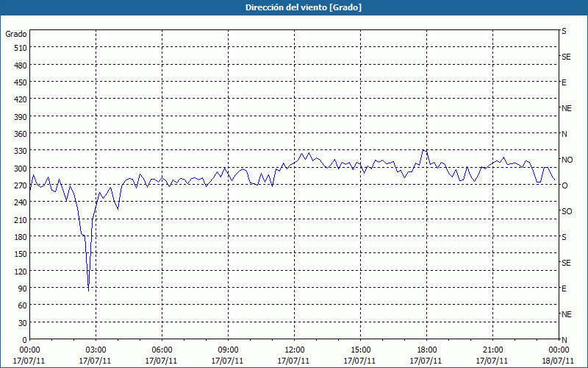Screen dimensions: 588x368
Task: Click the "N" compass label at the 0 baseline
Action: [x=564, y=340]
